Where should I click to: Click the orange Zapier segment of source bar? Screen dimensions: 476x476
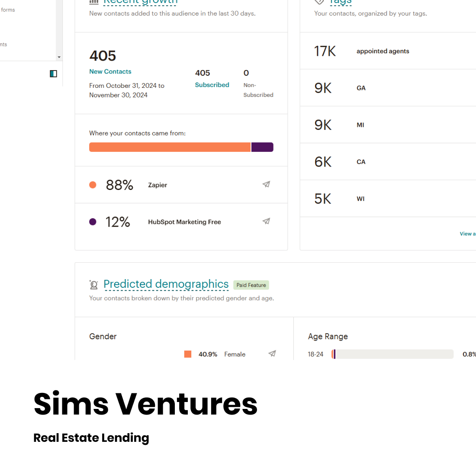[x=170, y=147]
